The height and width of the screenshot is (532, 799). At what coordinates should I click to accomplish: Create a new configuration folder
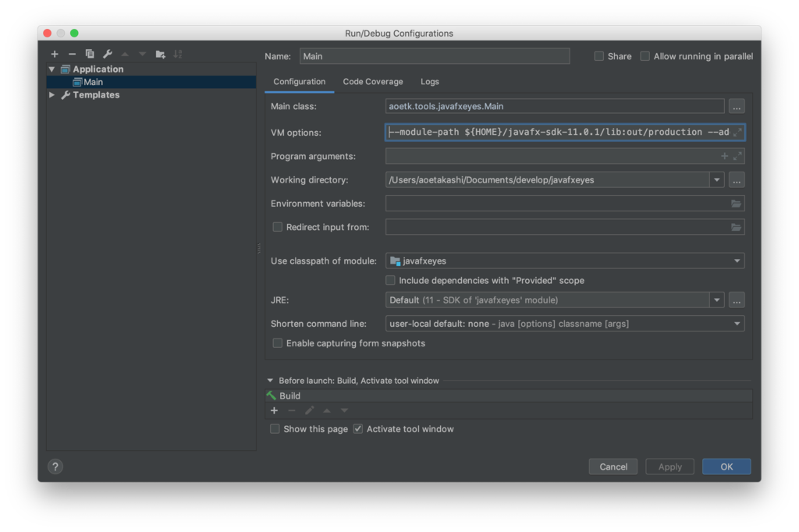click(161, 54)
